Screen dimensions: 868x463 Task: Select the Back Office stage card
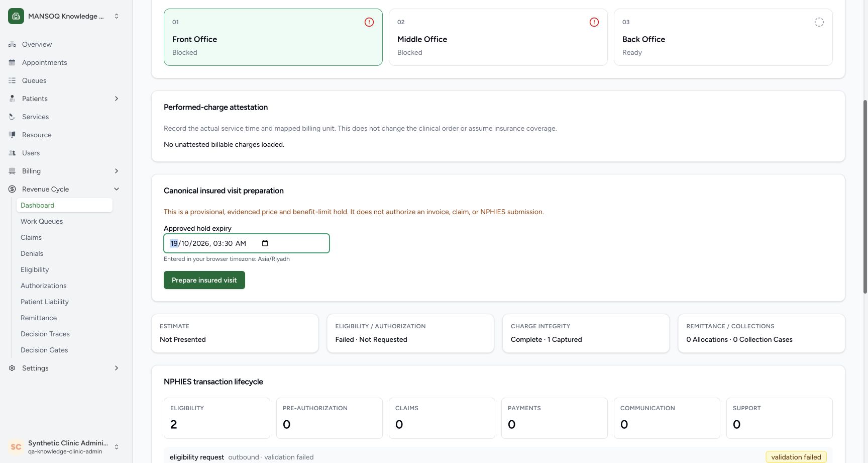pyautogui.click(x=723, y=37)
